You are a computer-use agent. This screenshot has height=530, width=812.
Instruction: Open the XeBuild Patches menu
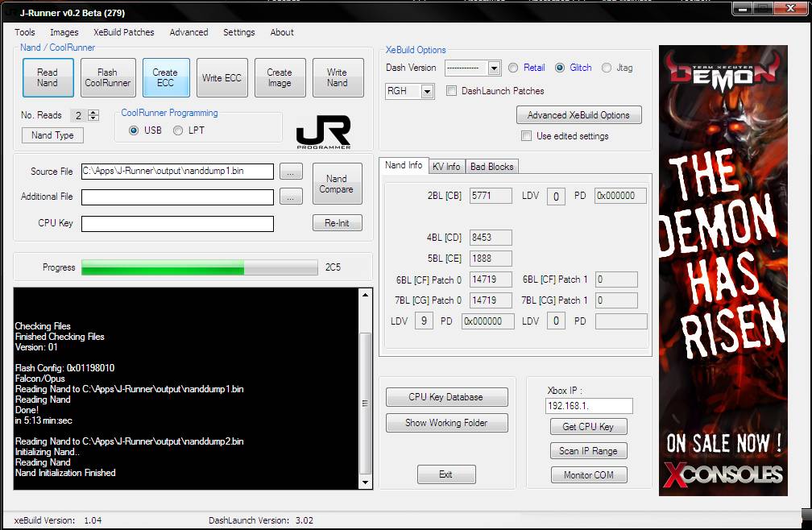pyautogui.click(x=124, y=32)
